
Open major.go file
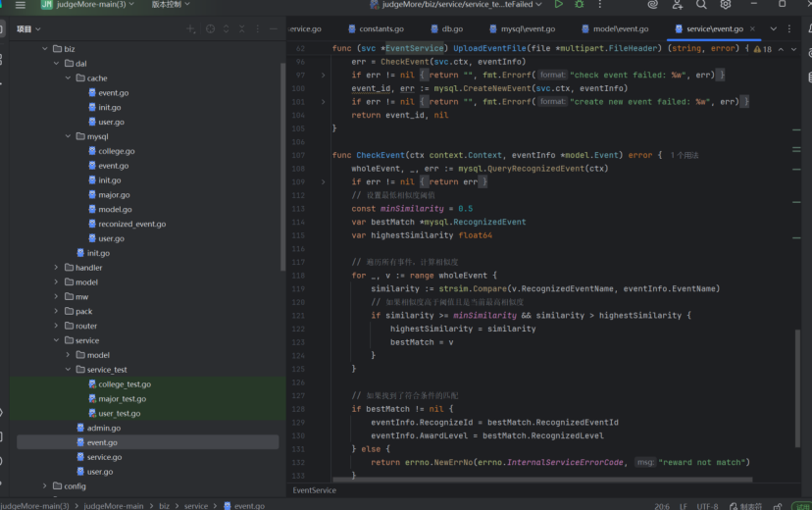click(x=109, y=194)
